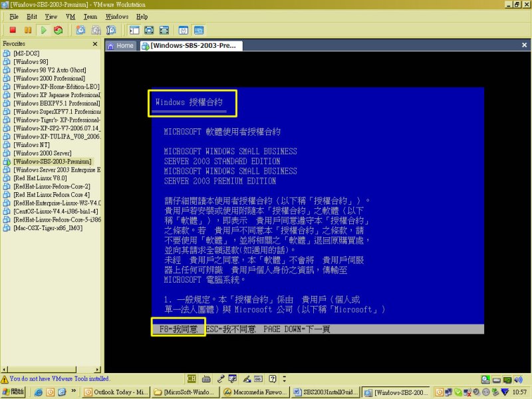Click the Reset virtual machine icon
The width and height of the screenshot is (532, 399).
[x=59, y=30]
